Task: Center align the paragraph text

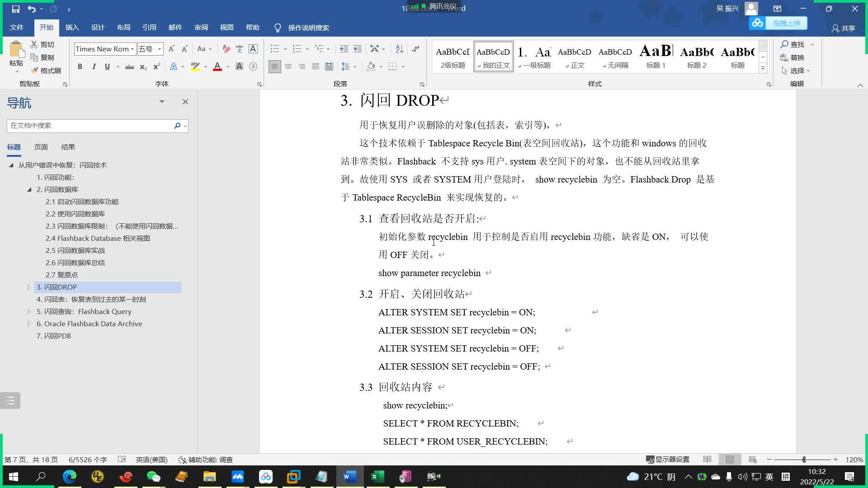Action: pyautogui.click(x=288, y=67)
